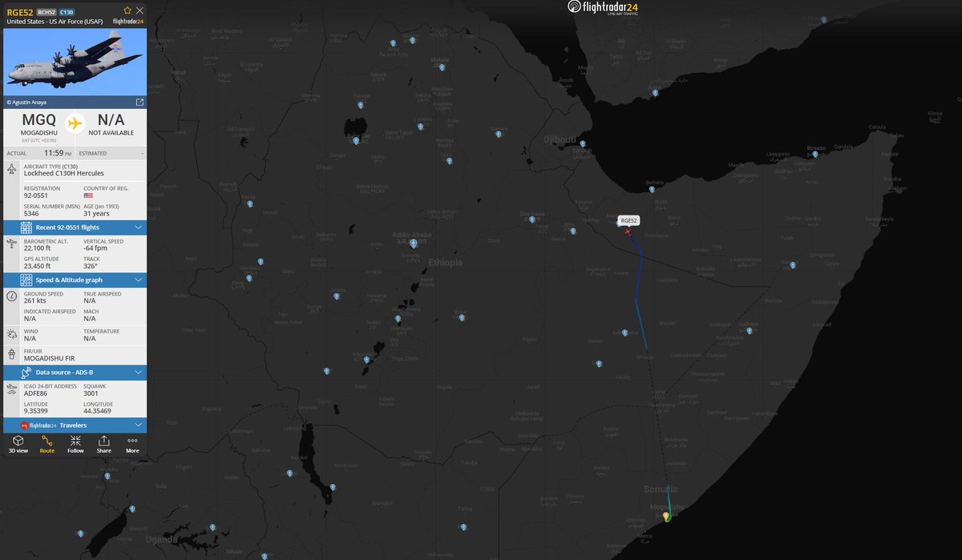Click the ground speed 261 kts value
The width and height of the screenshot is (962, 560).
(x=34, y=300)
